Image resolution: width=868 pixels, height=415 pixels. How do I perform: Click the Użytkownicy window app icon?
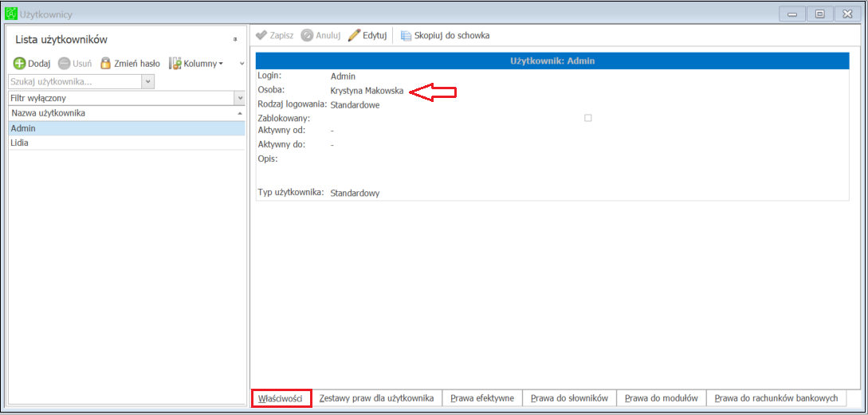(x=10, y=14)
